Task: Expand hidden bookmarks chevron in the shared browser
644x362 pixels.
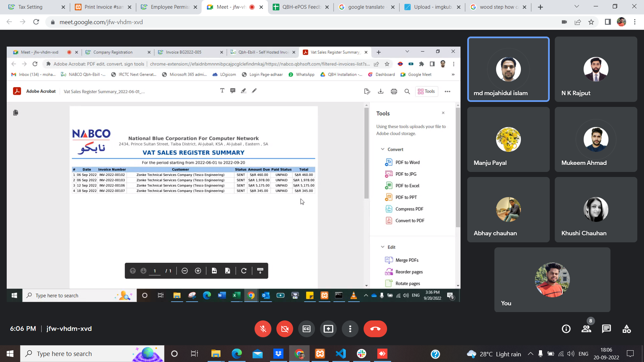Action: point(453,74)
